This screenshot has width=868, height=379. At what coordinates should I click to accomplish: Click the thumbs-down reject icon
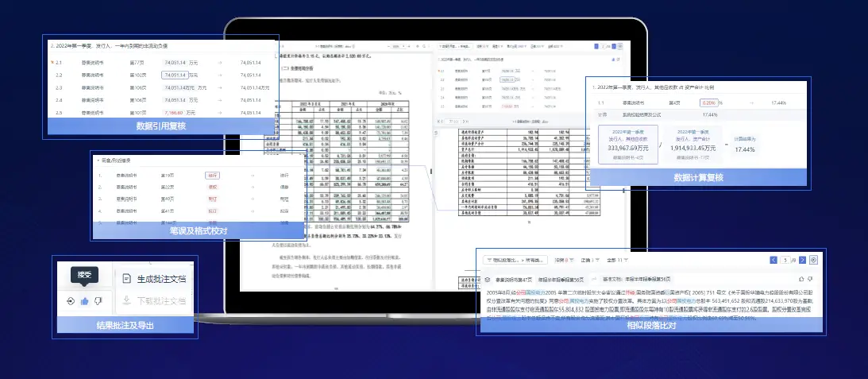coord(98,301)
